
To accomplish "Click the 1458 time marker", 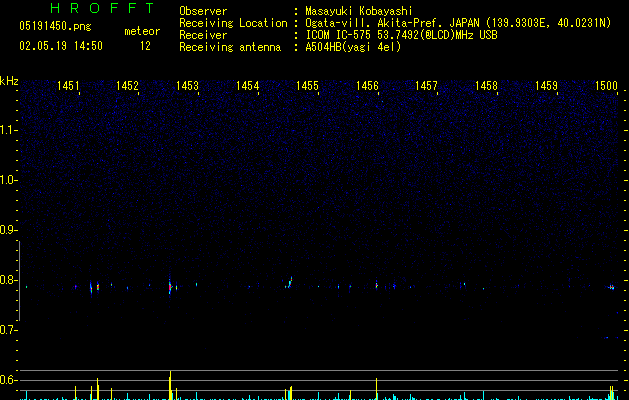I will point(486,86).
